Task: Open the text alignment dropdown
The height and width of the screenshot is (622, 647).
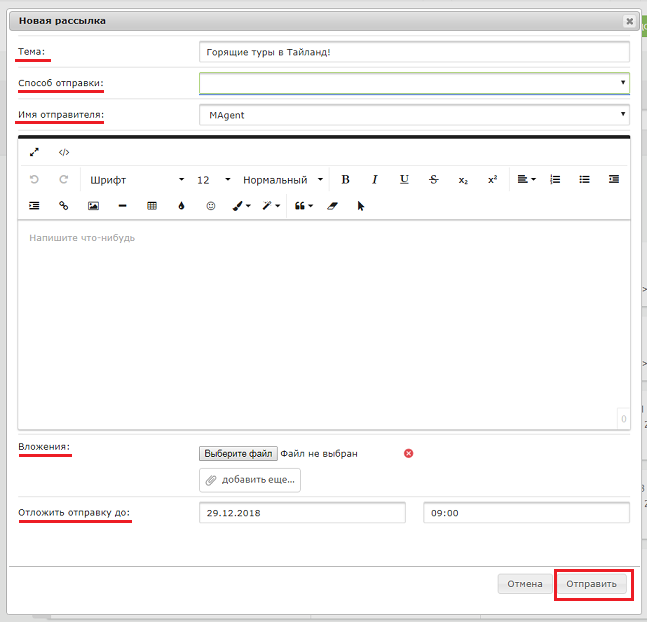Action: [527, 180]
